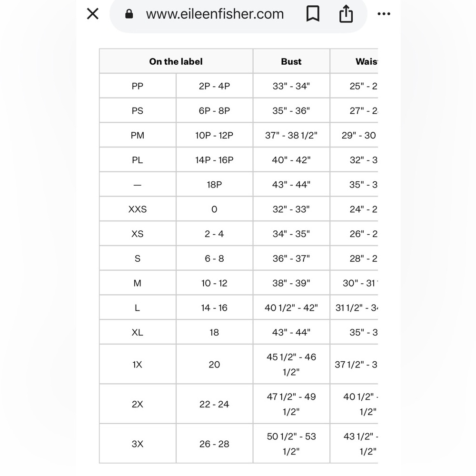
Task: Tap the padlock secure-site icon
Action: 129,14
